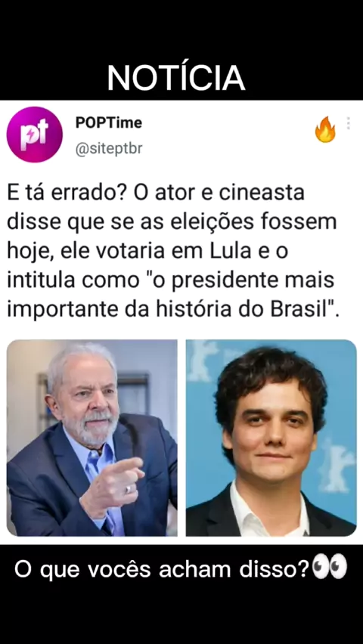Tap the eyes emoji in the caption
Image resolution: width=363 pixels, height=644 pixels.
tap(330, 568)
